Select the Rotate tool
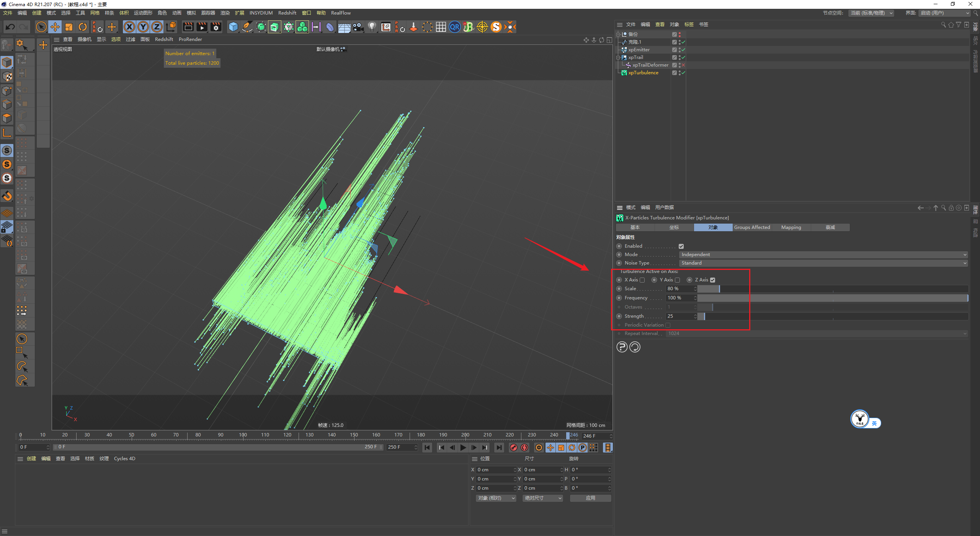 83,27
